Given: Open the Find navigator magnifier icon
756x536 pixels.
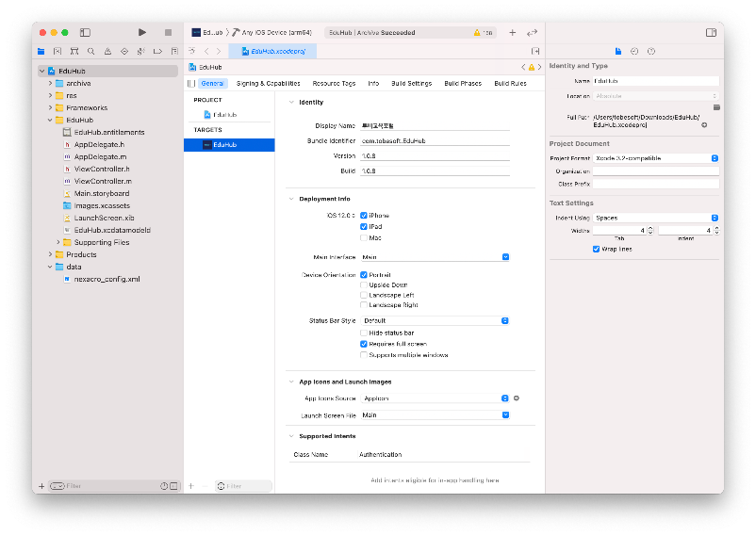Looking at the screenshot, I should click(x=91, y=51).
